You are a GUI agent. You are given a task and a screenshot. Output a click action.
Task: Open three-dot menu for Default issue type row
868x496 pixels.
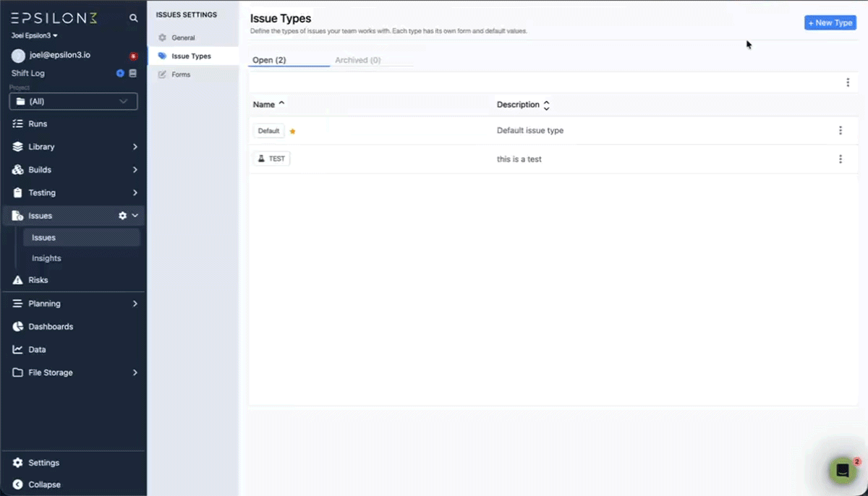(840, 130)
